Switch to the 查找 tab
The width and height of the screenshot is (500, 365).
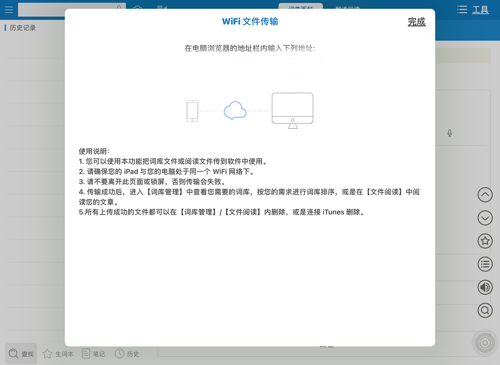click(21, 354)
